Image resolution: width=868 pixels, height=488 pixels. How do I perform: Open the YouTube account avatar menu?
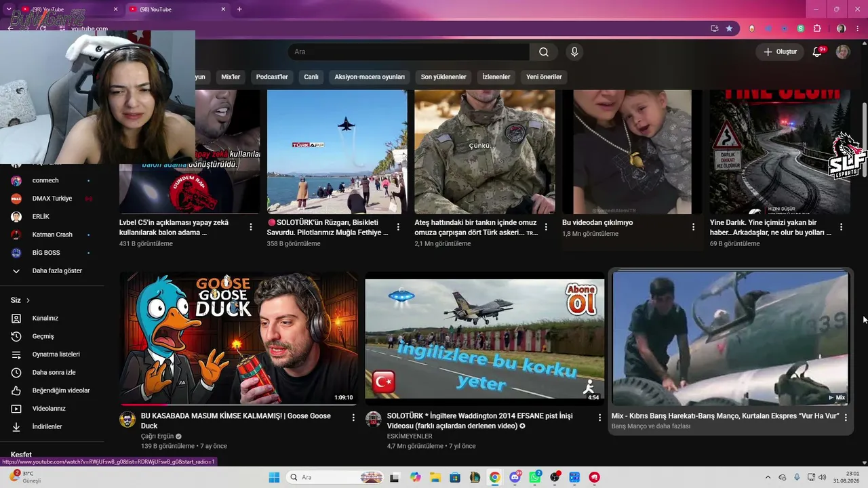[x=843, y=52]
